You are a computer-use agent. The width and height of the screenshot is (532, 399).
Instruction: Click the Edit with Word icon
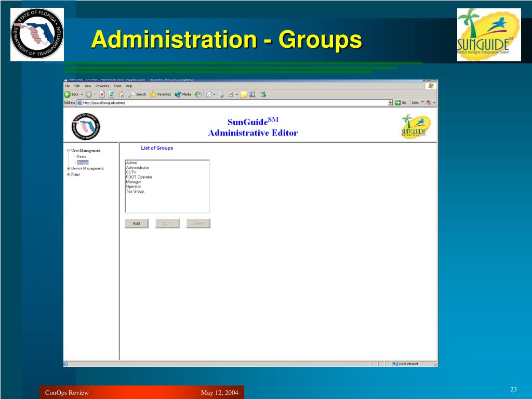pos(230,95)
